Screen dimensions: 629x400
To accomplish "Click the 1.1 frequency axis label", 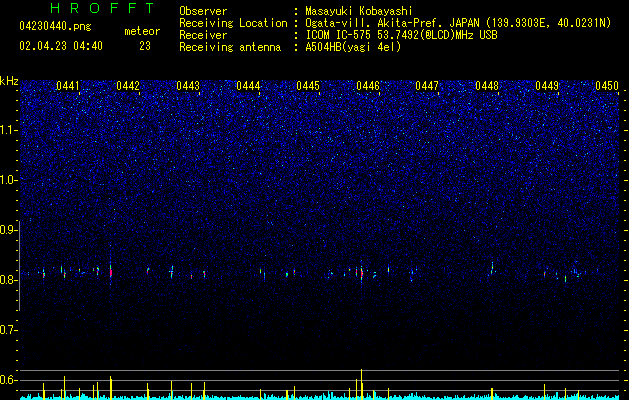I will (9, 130).
